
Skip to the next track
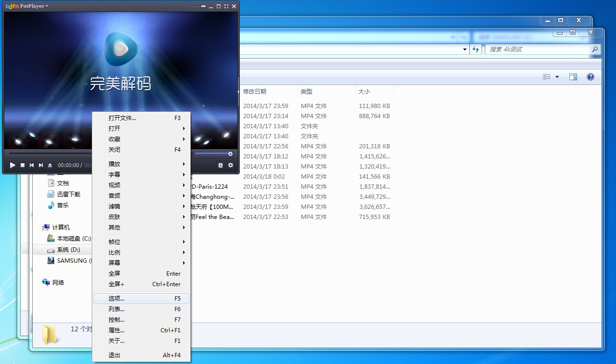point(41,165)
